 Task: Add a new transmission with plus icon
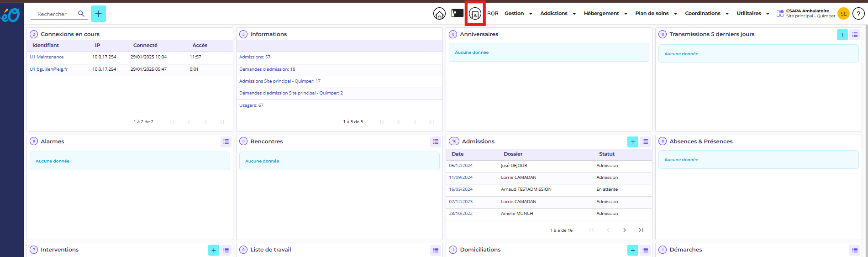(842, 35)
